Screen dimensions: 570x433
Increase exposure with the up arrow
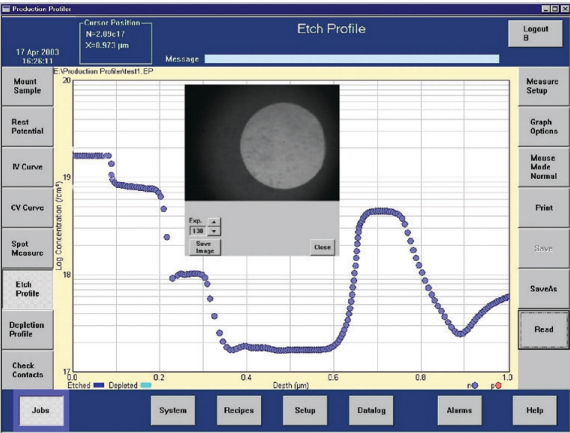214,222
